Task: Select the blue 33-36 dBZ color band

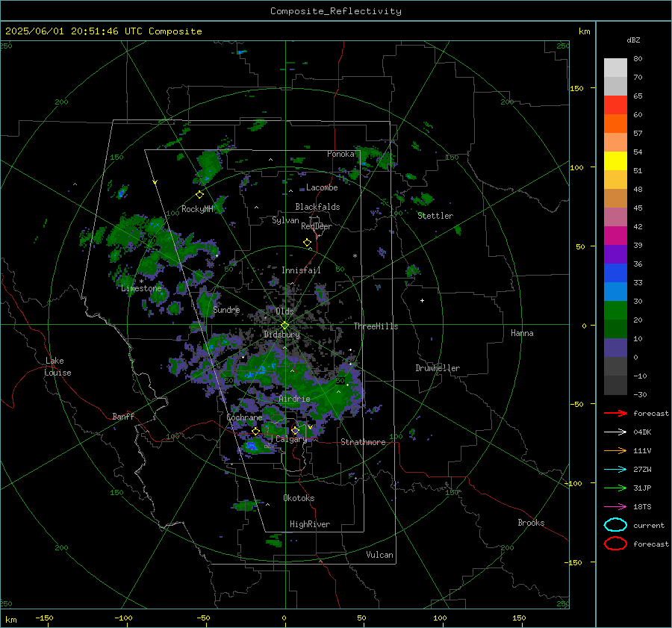Action: (615, 273)
